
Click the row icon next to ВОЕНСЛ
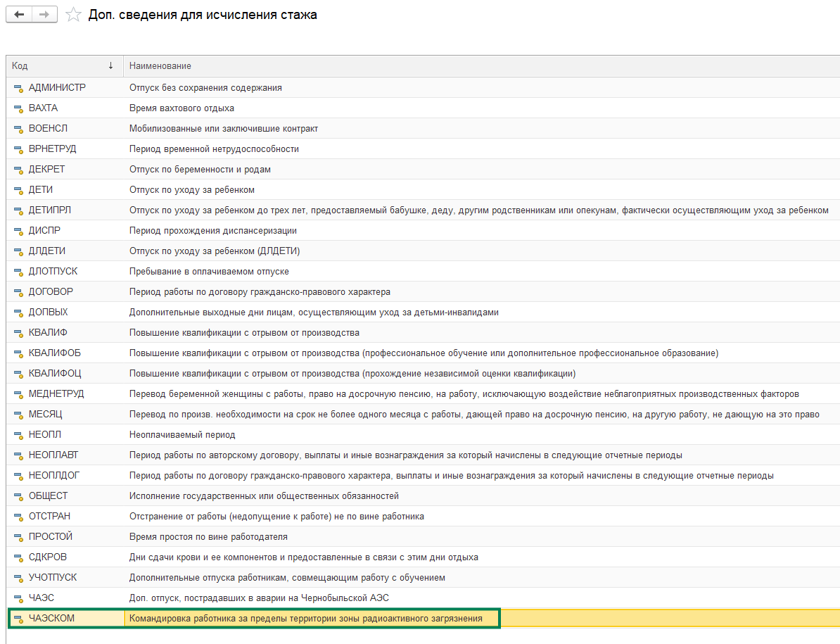[x=18, y=129]
